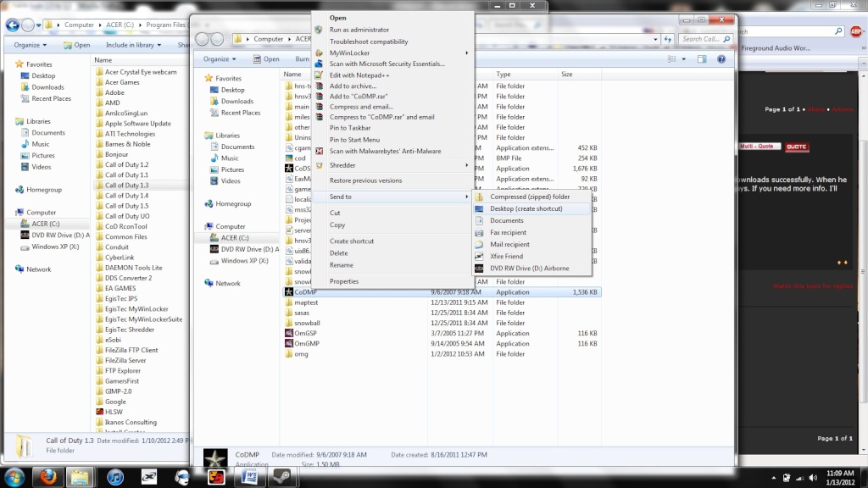Send to Compressed (zipped) folder
Screen dimensions: 868x488
530,197
